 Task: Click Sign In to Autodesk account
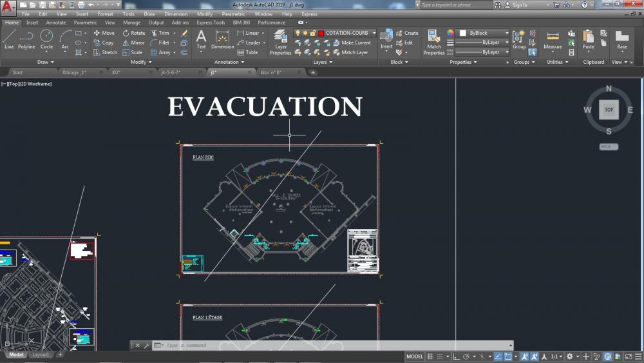click(520, 5)
